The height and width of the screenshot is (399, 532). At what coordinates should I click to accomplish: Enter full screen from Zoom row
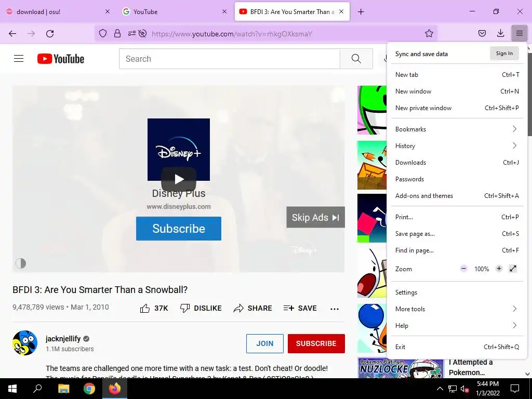[x=513, y=269]
